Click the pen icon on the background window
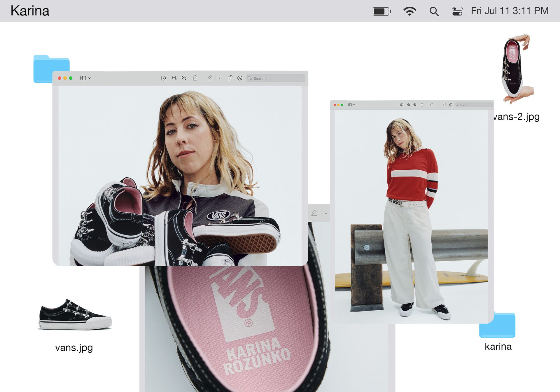The height and width of the screenshot is (392, 560). [314, 213]
